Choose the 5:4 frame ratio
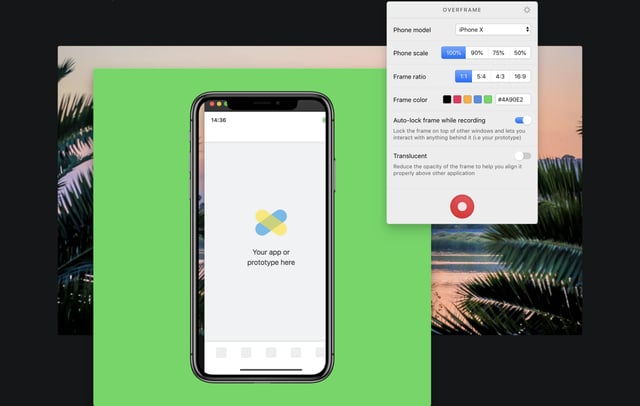 (x=482, y=76)
